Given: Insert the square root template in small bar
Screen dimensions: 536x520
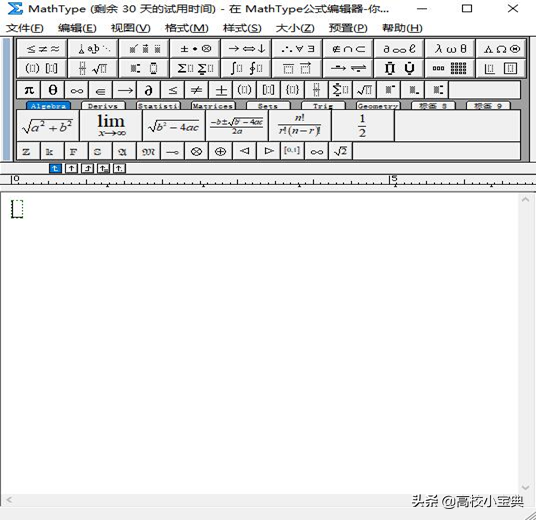Looking at the screenshot, I should pos(365,90).
